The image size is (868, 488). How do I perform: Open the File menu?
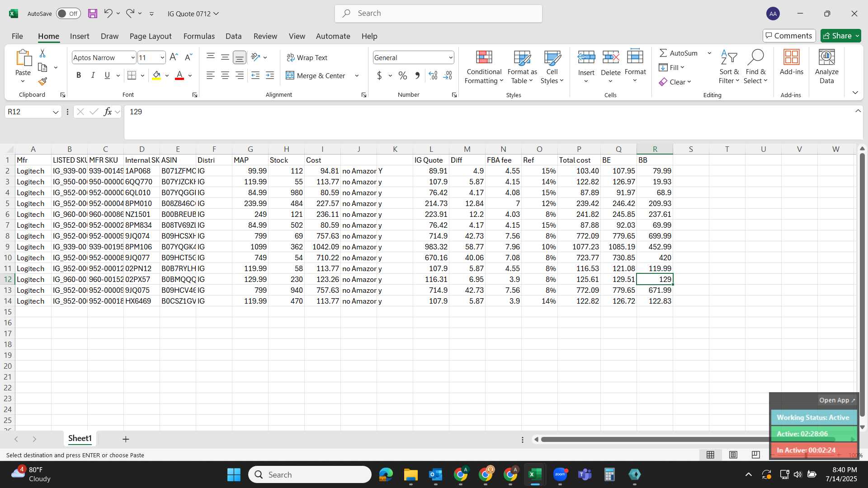point(17,36)
